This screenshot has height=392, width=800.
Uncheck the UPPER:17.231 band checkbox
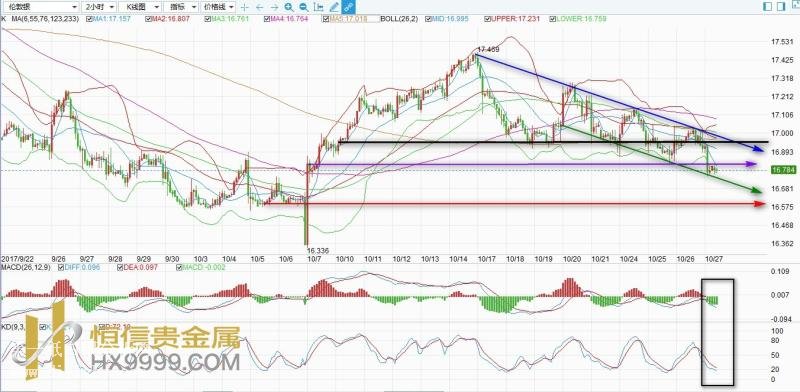487,19
